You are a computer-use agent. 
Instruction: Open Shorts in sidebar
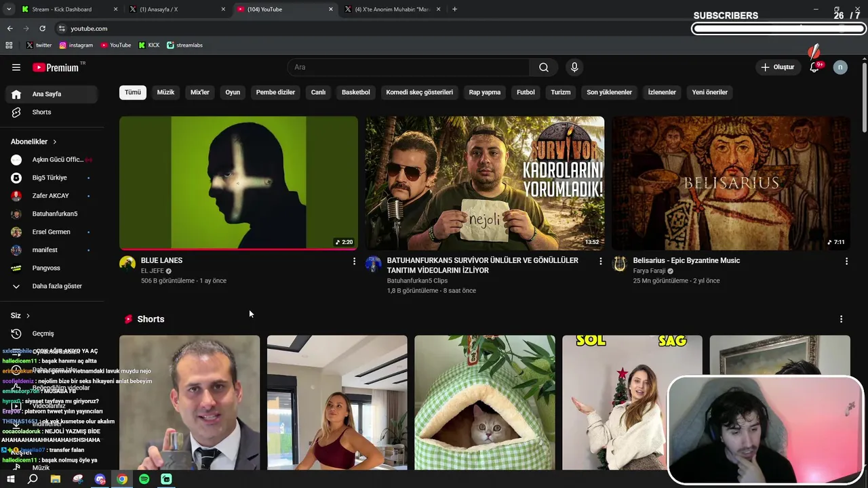pos(52,113)
